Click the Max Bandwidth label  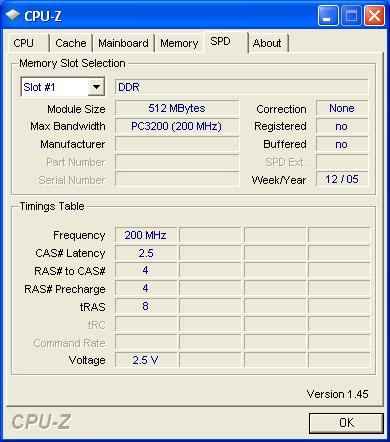[68, 126]
